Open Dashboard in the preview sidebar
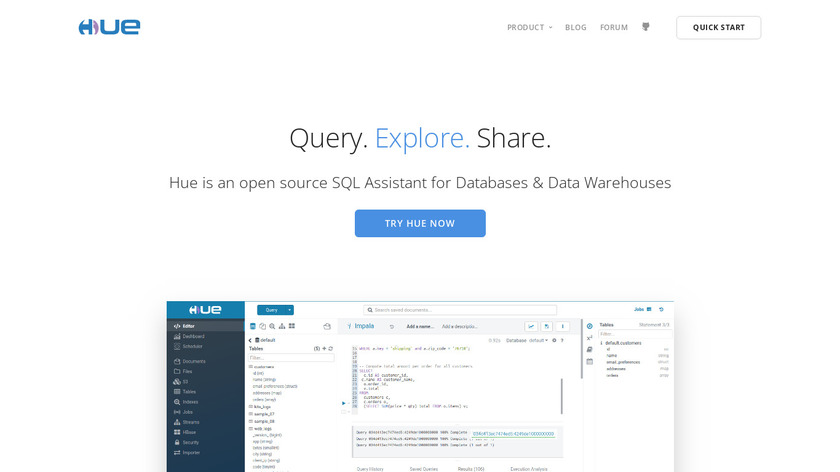The image size is (840, 472). click(189, 336)
